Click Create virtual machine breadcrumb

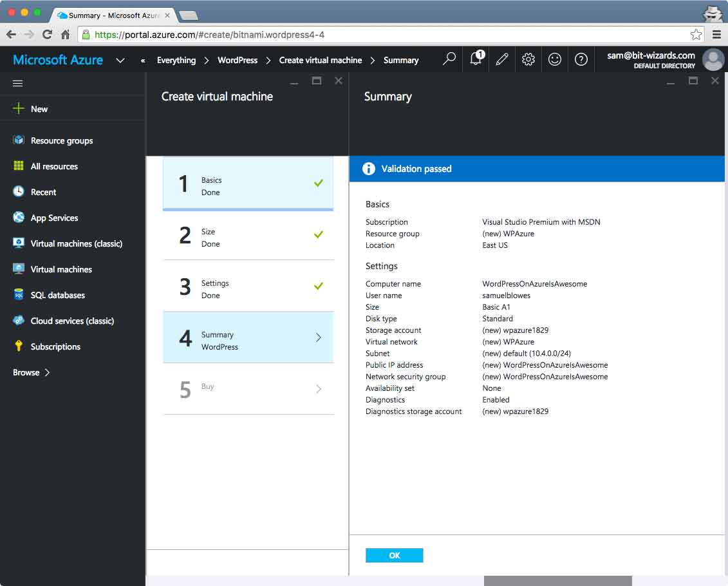click(x=321, y=61)
